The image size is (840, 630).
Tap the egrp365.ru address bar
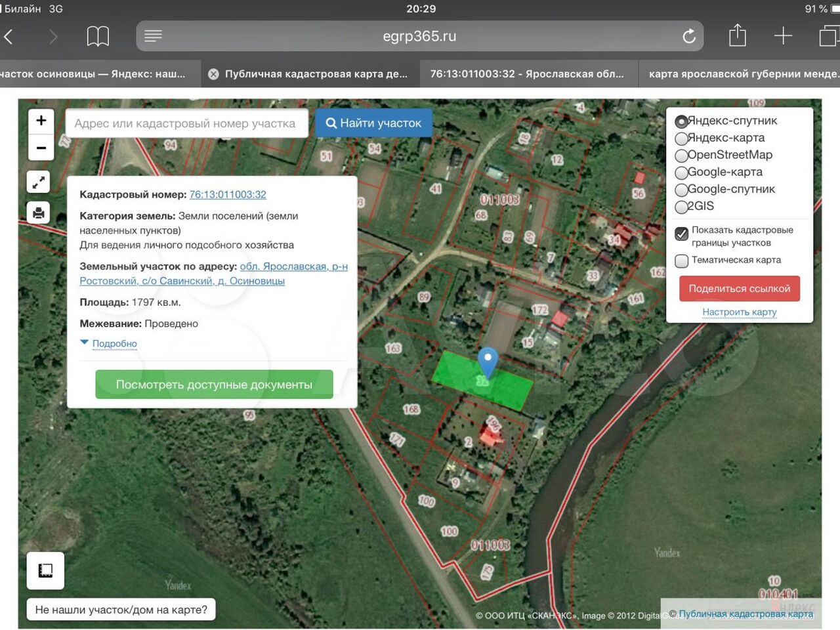coord(420,36)
